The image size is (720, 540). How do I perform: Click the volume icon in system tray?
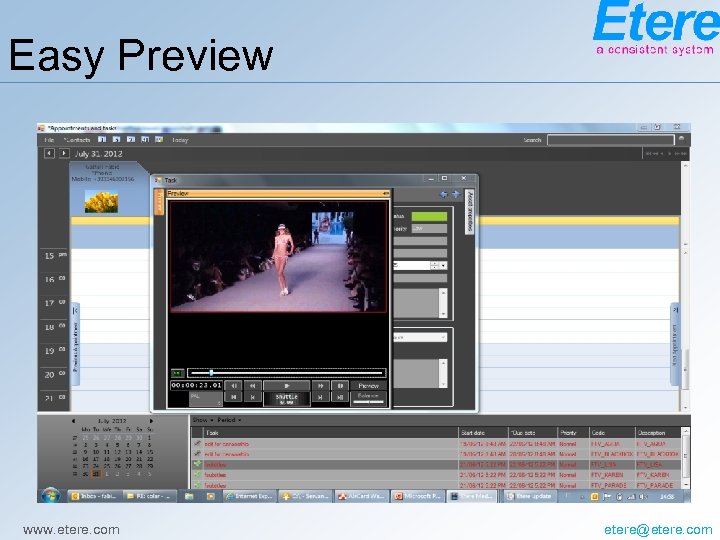[643, 497]
